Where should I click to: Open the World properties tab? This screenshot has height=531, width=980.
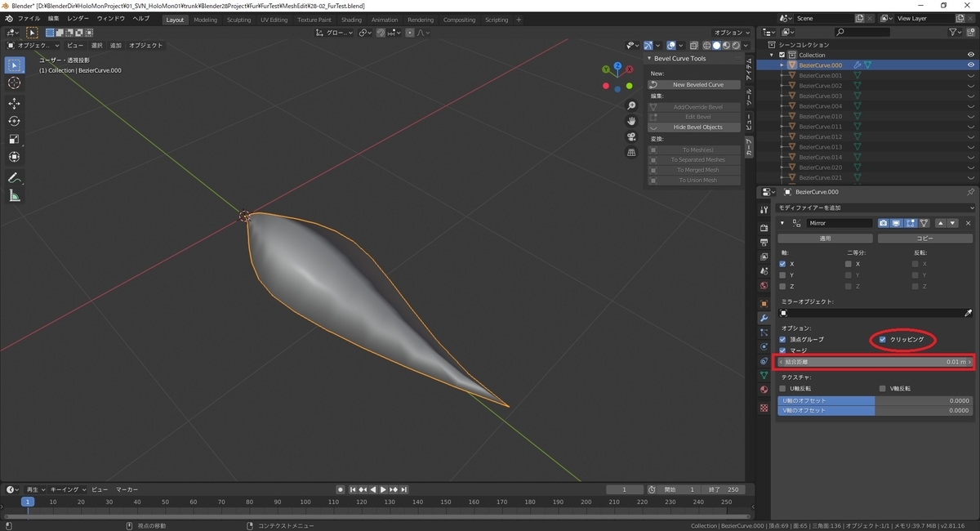764,285
